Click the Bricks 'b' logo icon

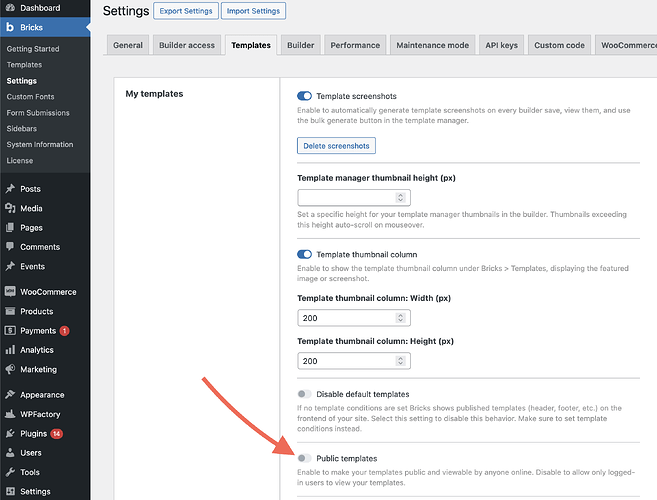[x=10, y=27]
